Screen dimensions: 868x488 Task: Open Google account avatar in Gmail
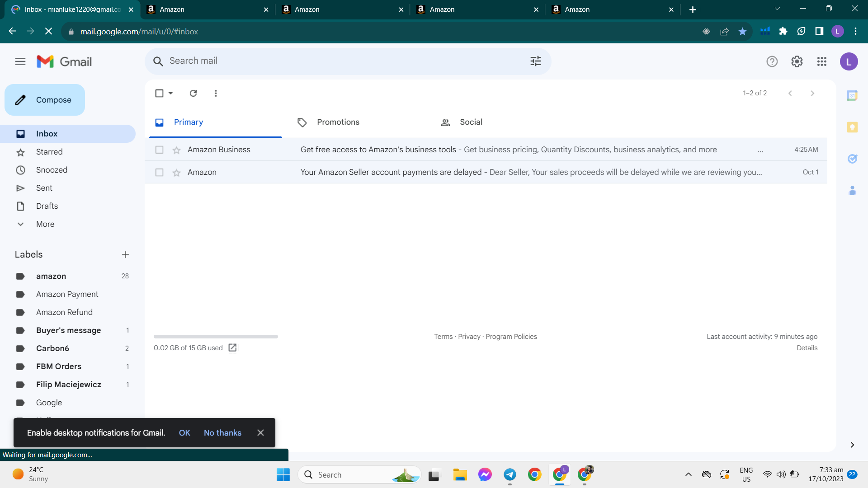[849, 61]
